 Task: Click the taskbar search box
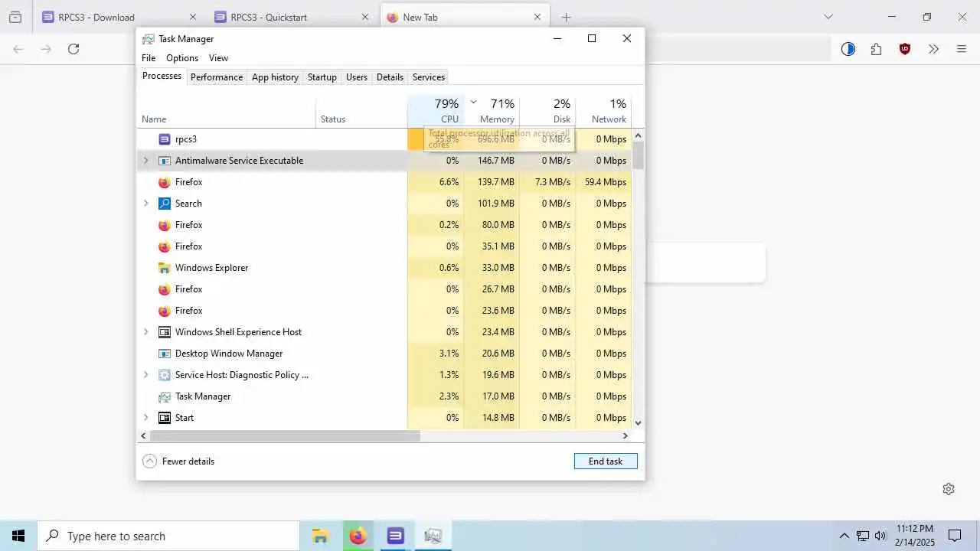168,536
